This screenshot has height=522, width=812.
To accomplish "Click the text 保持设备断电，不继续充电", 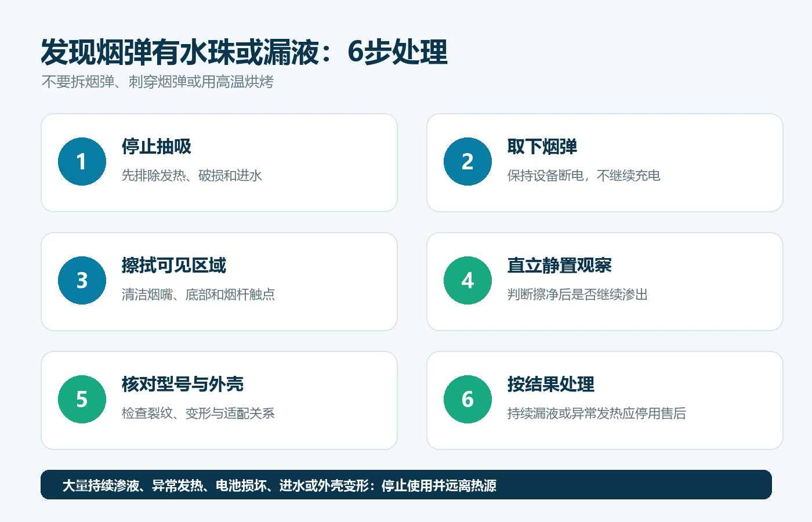I will (583, 175).
